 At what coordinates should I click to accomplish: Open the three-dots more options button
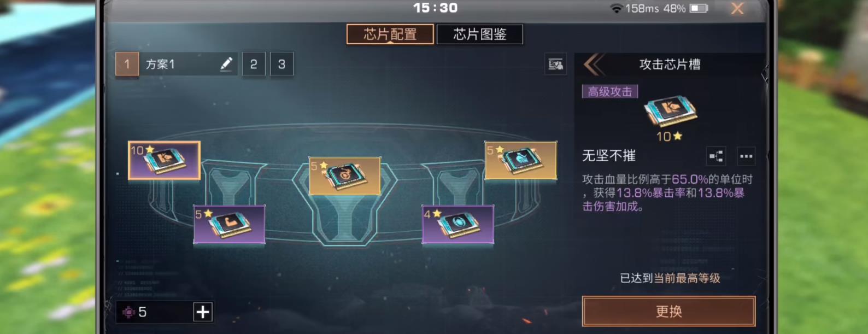[x=746, y=156]
